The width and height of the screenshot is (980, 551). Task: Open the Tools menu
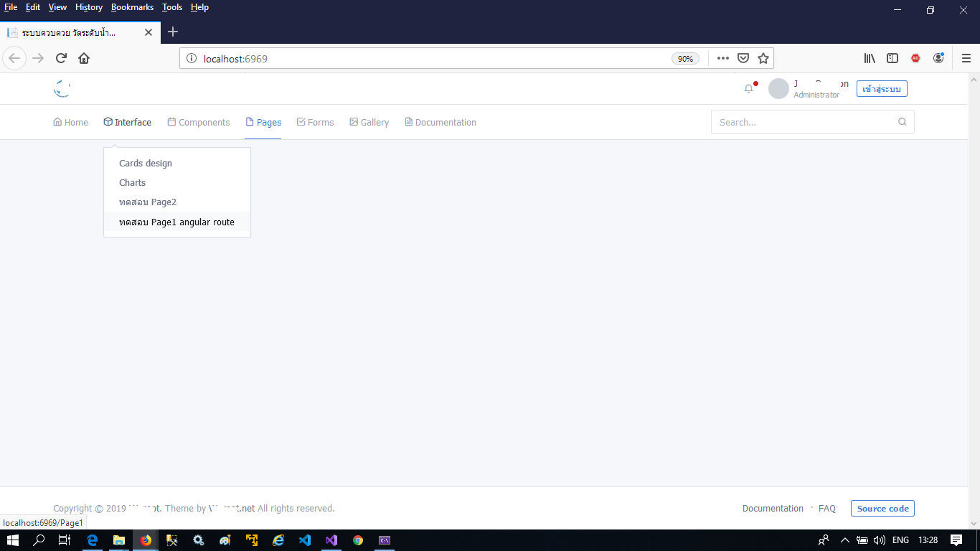pos(172,7)
